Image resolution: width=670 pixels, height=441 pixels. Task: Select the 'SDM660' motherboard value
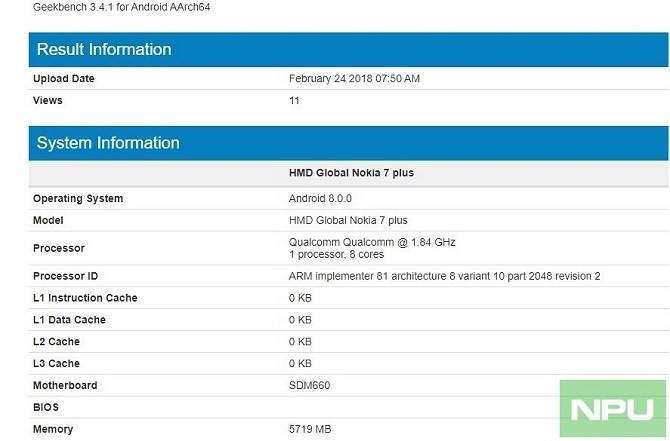click(x=309, y=385)
